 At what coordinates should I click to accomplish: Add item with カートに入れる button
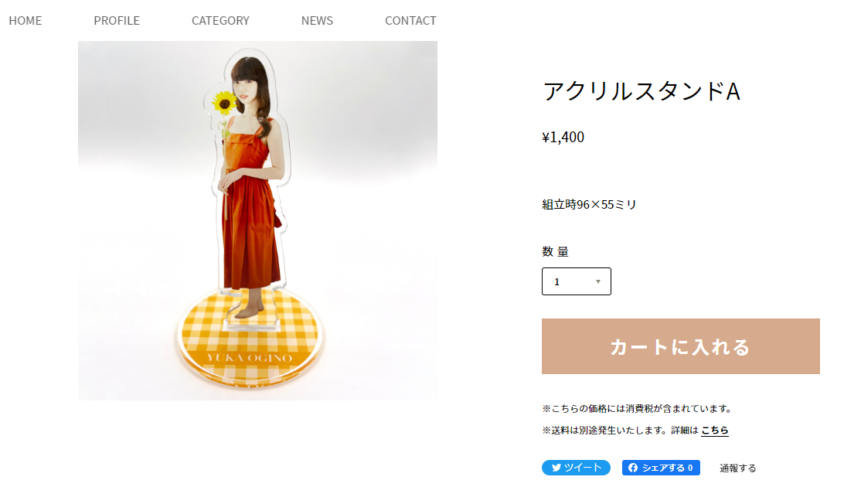tap(680, 346)
